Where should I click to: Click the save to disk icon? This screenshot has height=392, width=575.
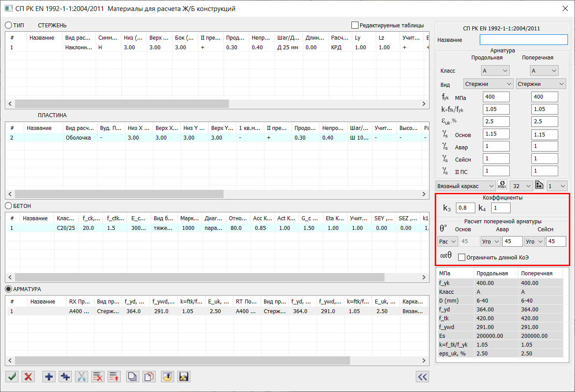pos(184,377)
